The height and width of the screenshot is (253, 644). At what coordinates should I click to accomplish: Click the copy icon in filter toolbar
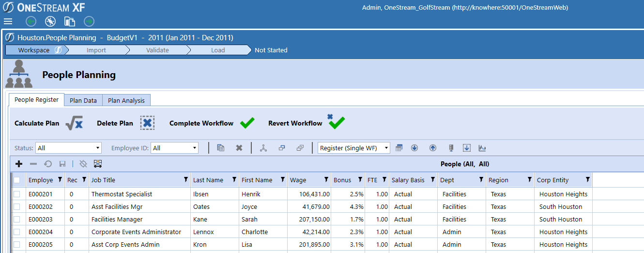pyautogui.click(x=221, y=148)
